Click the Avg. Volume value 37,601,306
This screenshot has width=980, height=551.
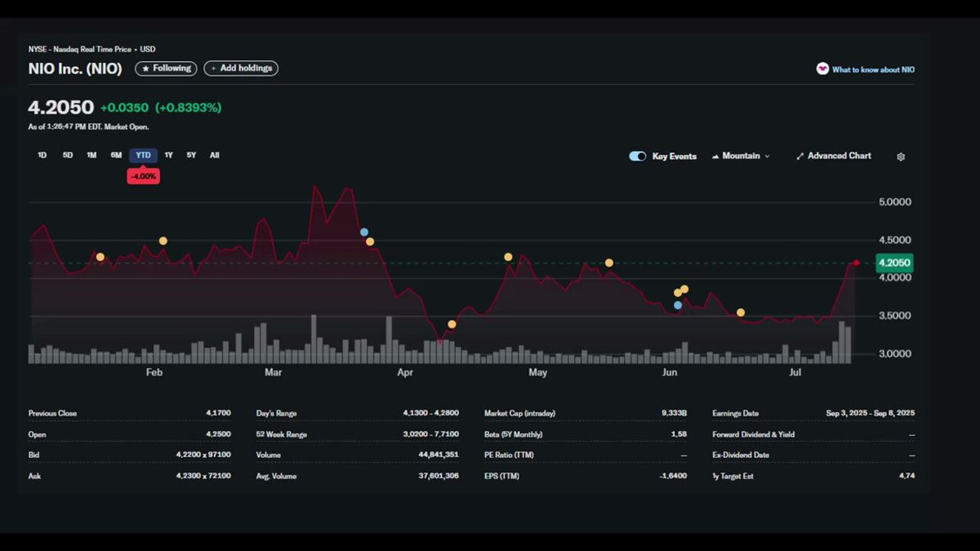[x=438, y=476]
